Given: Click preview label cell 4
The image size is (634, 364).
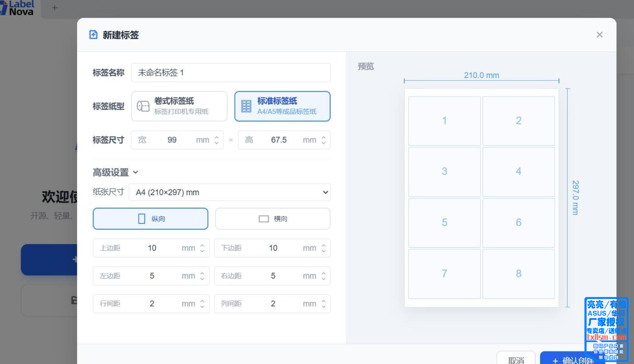Looking at the screenshot, I should click(518, 171).
